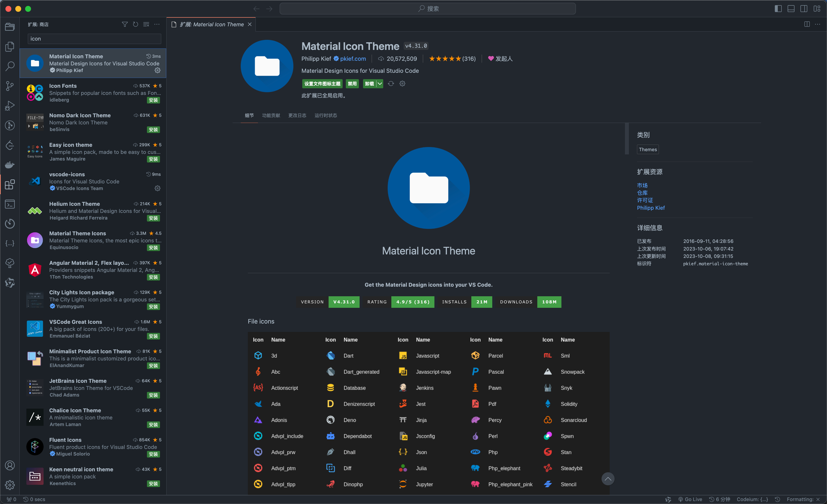This screenshot has height=504, width=827.
Task: Open the pkief.com publisher link
Action: [353, 59]
